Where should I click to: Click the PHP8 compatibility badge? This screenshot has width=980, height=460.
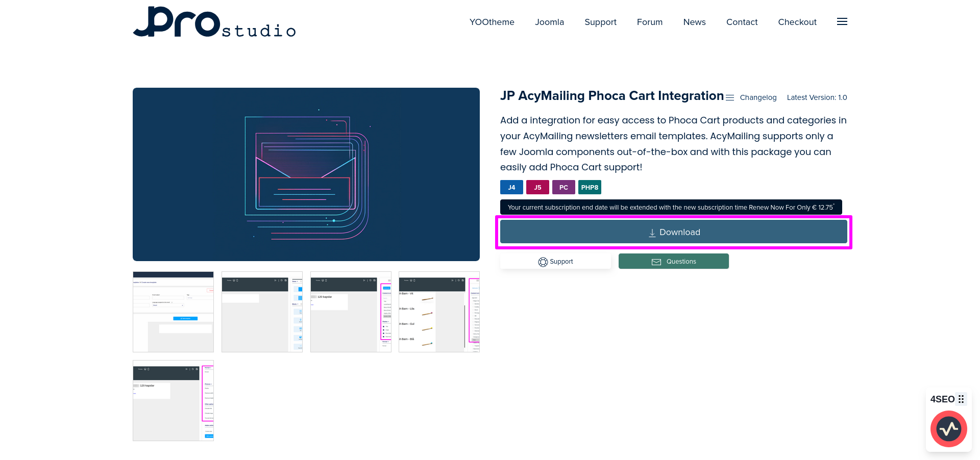point(590,187)
